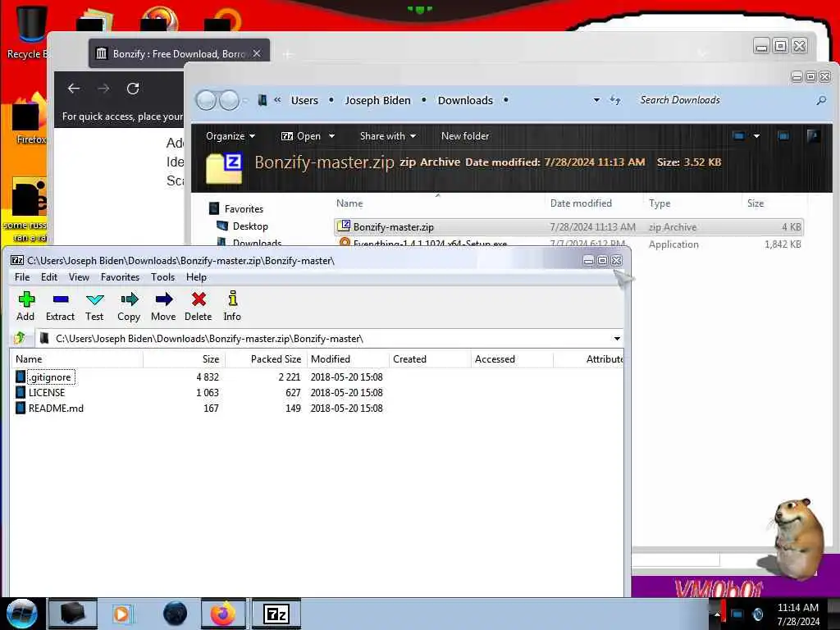Screen dimensions: 840x630
Task: Open the Organize dropdown in Explorer
Action: [231, 136]
